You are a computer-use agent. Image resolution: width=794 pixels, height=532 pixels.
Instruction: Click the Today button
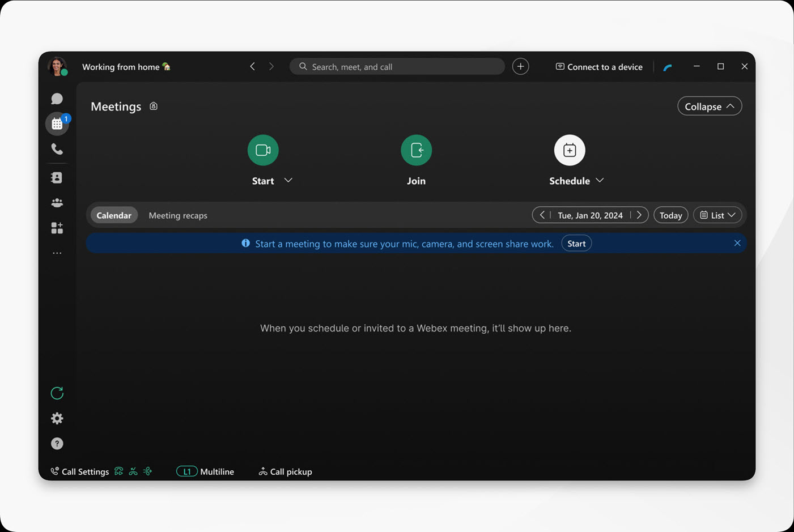[x=671, y=215]
